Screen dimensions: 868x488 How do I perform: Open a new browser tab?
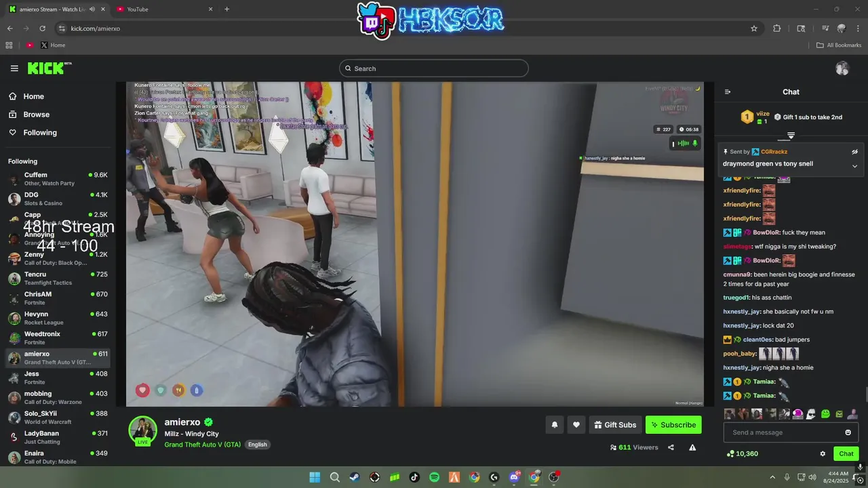(226, 9)
